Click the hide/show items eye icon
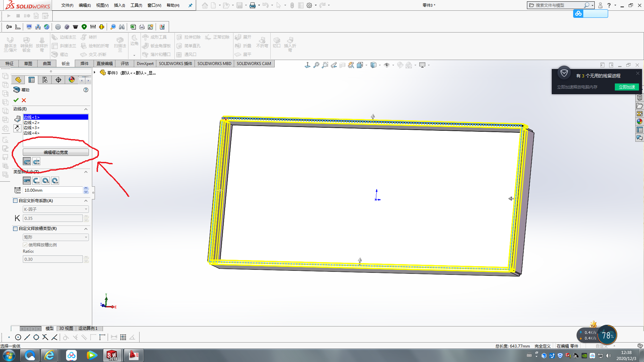Viewport: 644px width, 362px height. click(387, 65)
